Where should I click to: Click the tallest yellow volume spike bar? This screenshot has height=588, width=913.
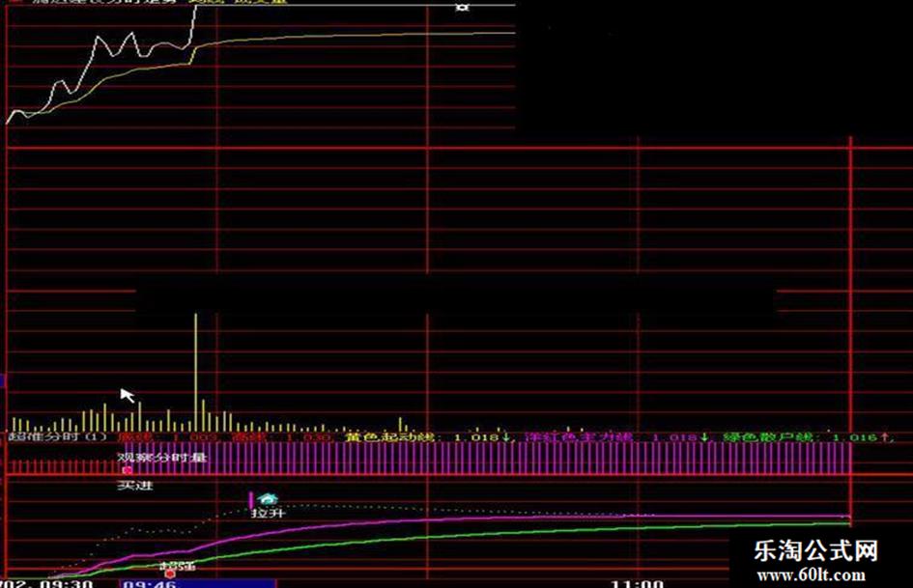[x=195, y=373]
